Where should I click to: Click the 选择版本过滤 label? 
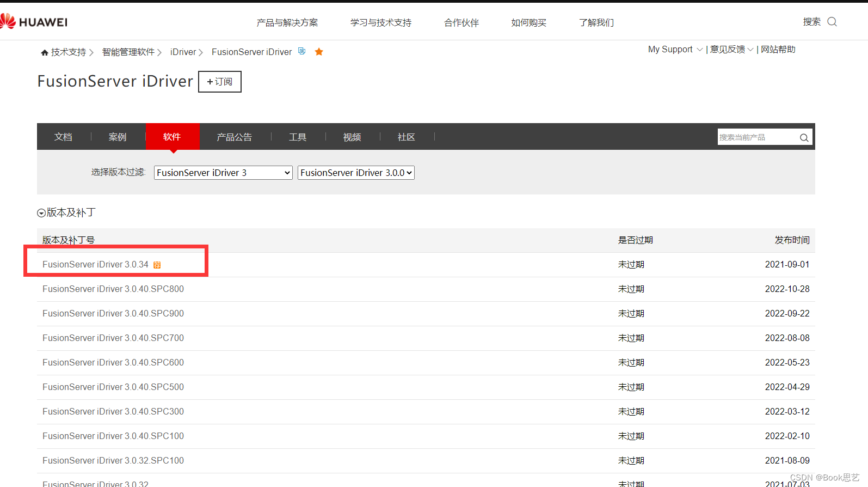[118, 172]
